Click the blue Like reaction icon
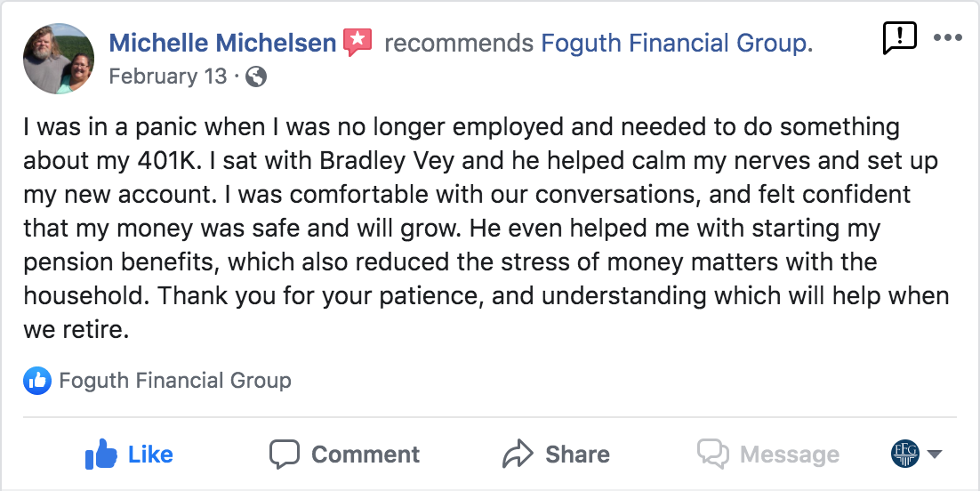The image size is (980, 491). point(37,382)
